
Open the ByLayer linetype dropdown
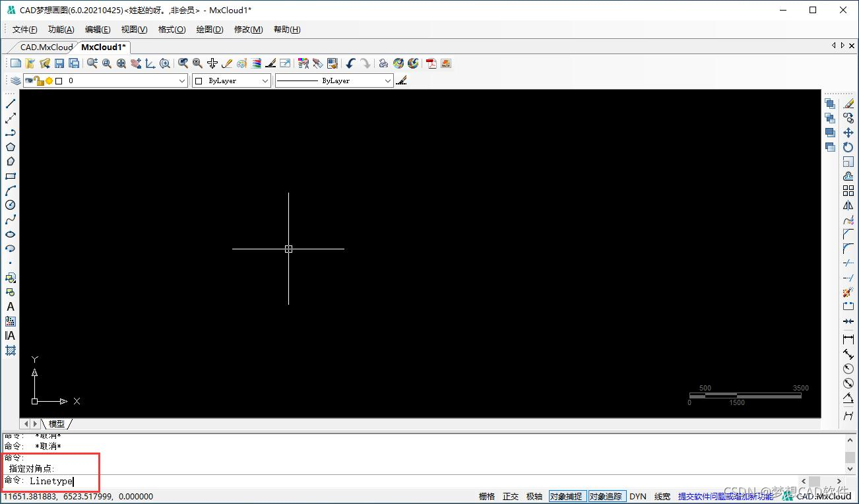click(334, 80)
